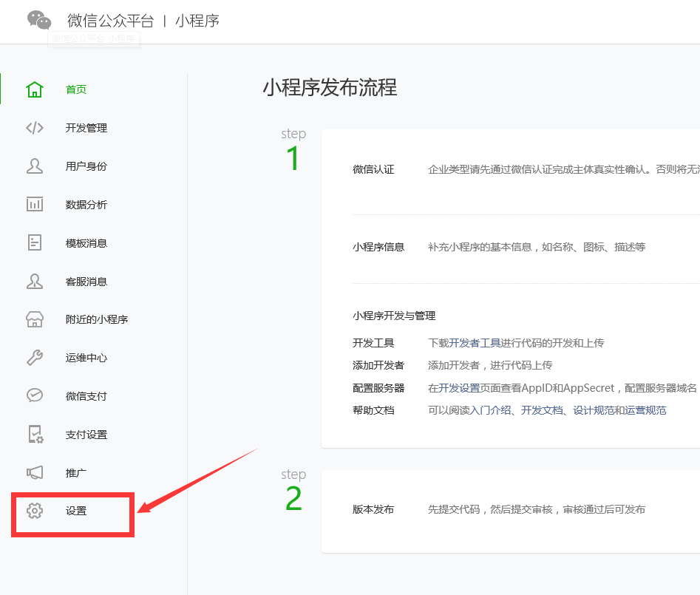Click the 小程序 header title text
Image resolution: width=700 pixels, height=595 pixels.
click(197, 21)
